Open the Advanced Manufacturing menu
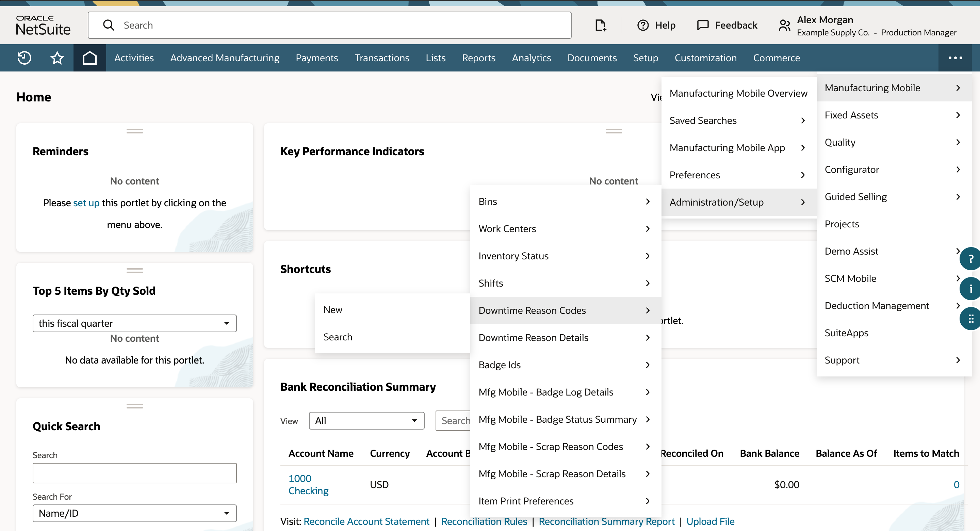 click(x=225, y=58)
